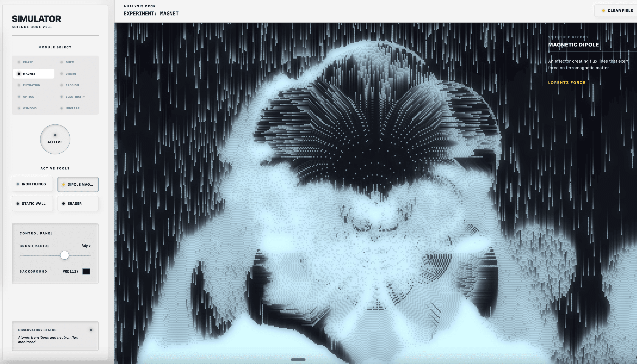
Task: Select the Eraser tool
Action: coord(78,204)
